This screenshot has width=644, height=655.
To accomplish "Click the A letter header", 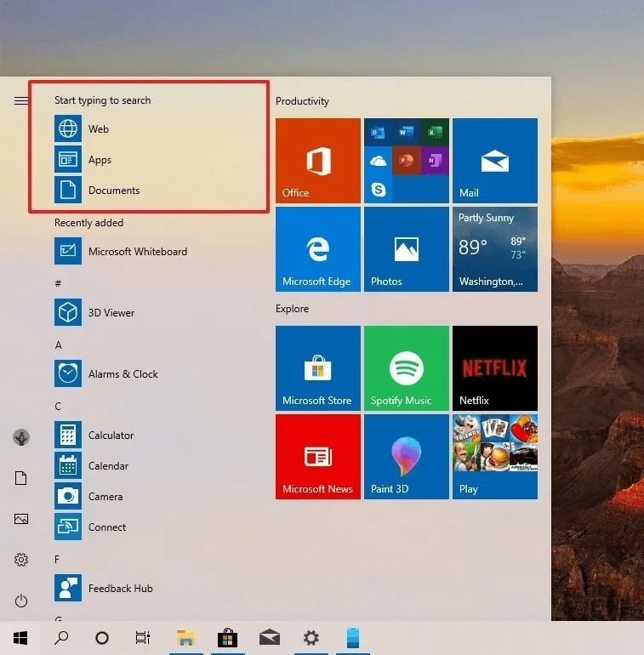I will 58,345.
